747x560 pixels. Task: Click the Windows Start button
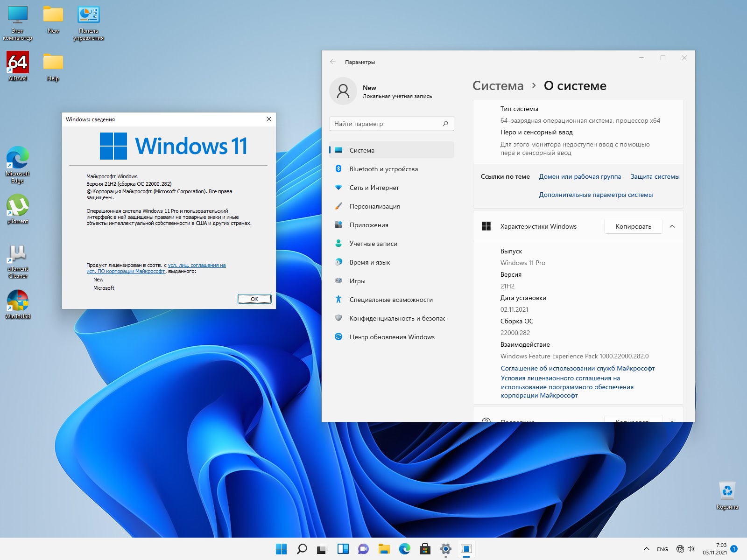coord(281,549)
